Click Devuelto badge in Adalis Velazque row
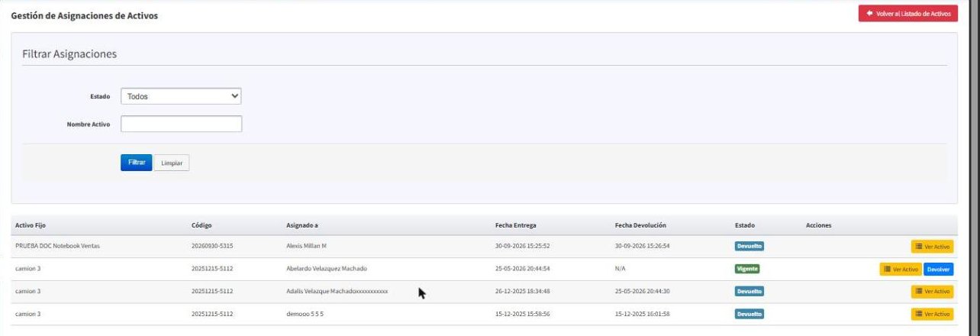 coord(750,291)
